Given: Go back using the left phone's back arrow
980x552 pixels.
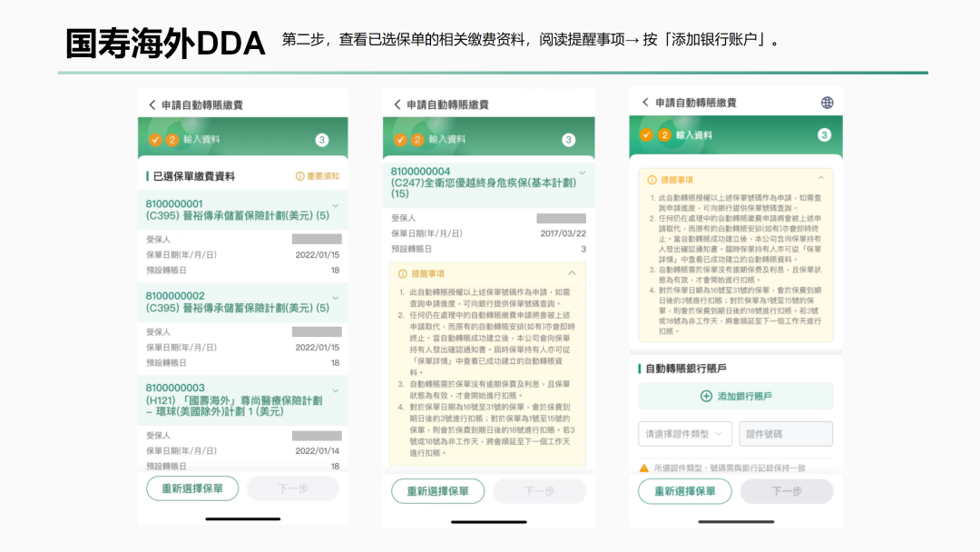Looking at the screenshot, I should [x=152, y=105].
